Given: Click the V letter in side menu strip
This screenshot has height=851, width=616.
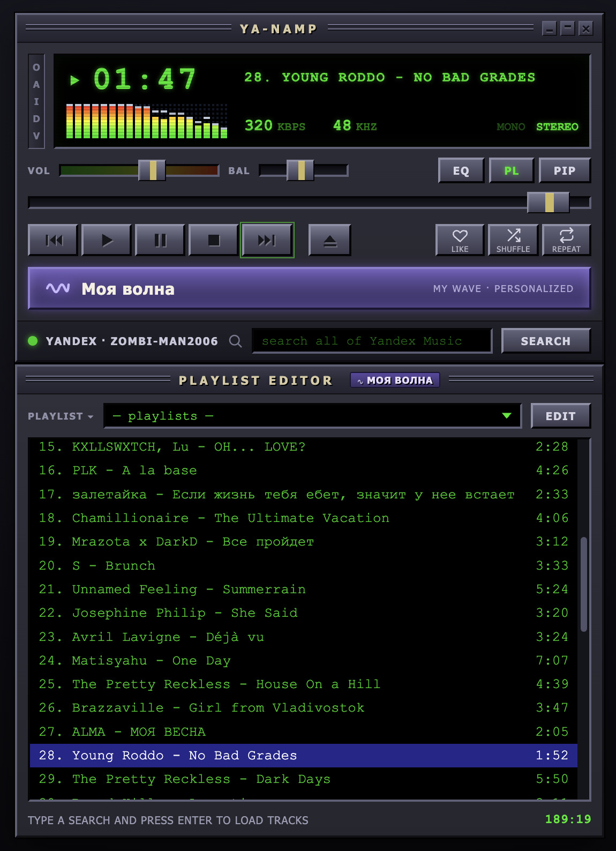Looking at the screenshot, I should 36,136.
